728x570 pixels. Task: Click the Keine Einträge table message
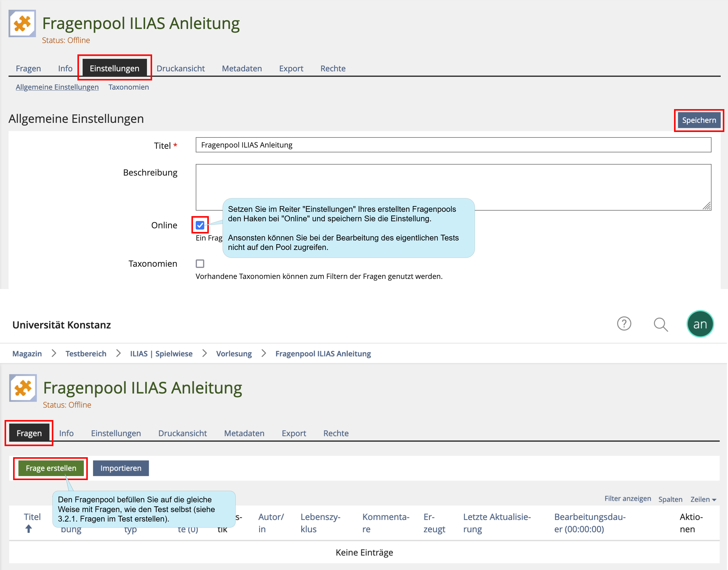pyautogui.click(x=364, y=552)
